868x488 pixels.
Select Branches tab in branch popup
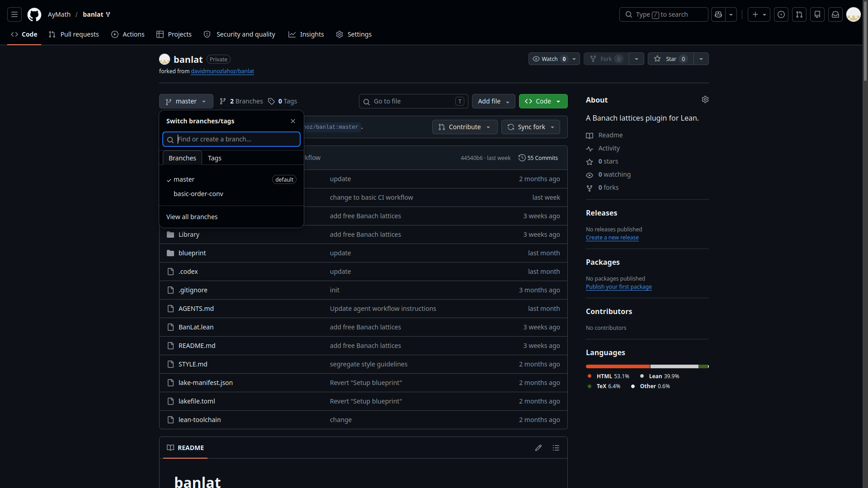pyautogui.click(x=182, y=158)
